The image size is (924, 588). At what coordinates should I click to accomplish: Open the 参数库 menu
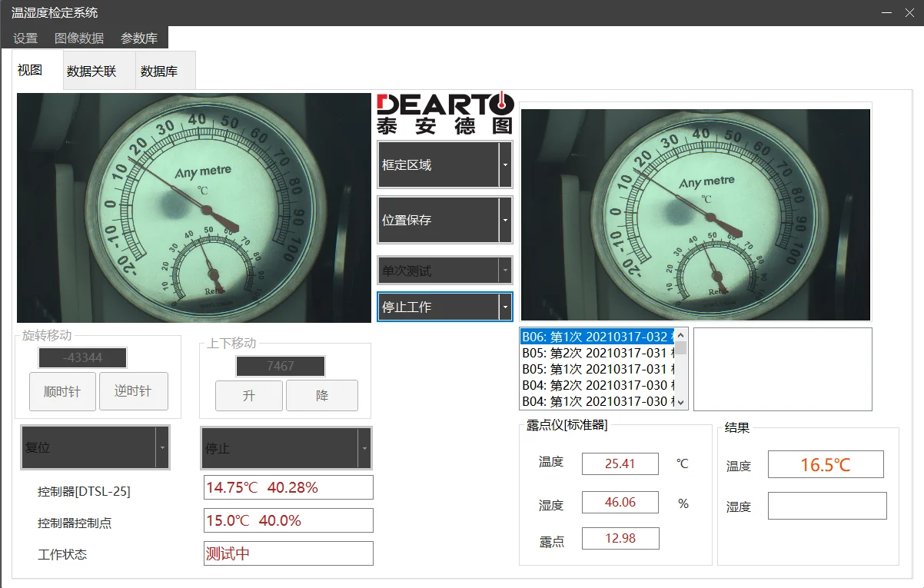click(139, 38)
